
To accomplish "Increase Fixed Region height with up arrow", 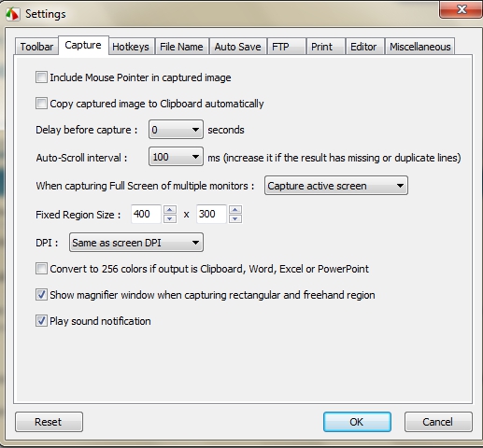I will tap(235, 210).
